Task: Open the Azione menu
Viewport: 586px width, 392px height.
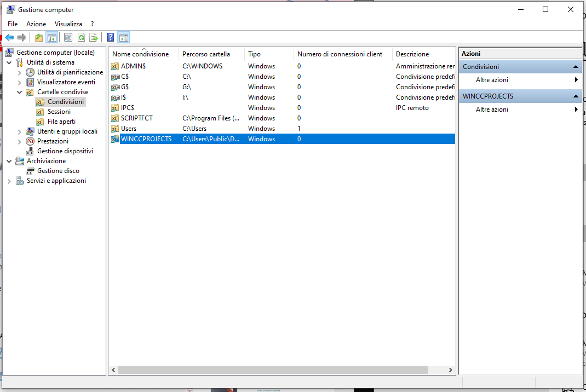Action: 36,24
